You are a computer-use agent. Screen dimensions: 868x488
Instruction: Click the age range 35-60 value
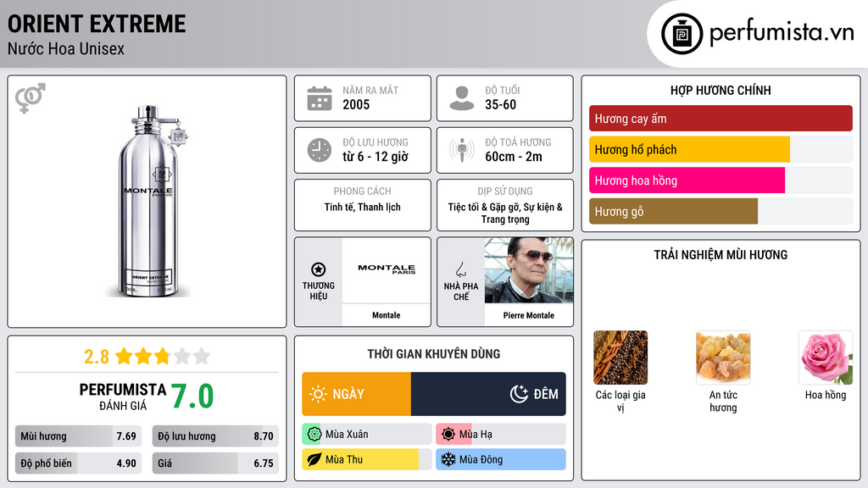[500, 104]
